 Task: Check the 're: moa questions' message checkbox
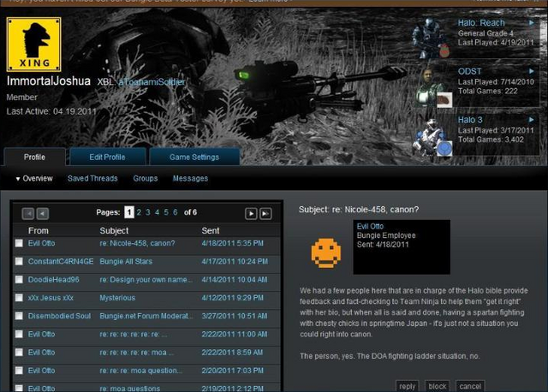point(19,389)
